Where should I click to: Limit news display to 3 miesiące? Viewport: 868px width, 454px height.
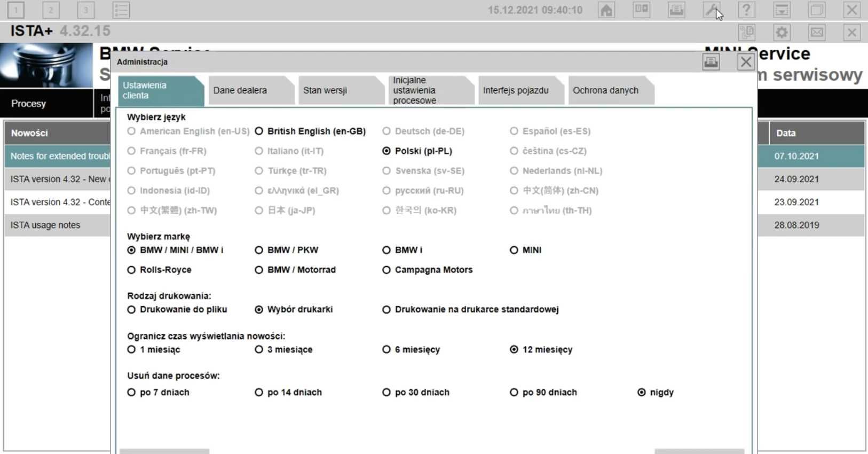click(284, 350)
